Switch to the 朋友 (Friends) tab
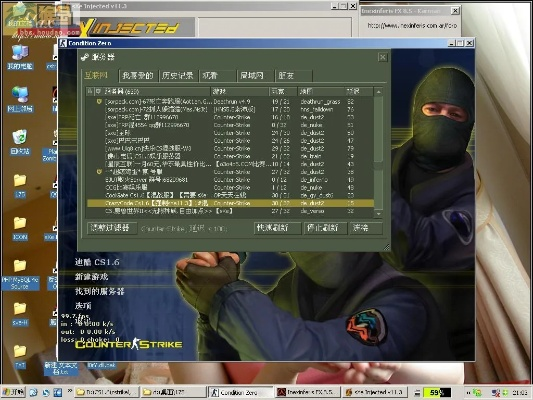The width and height of the screenshot is (533, 400). tap(293, 75)
